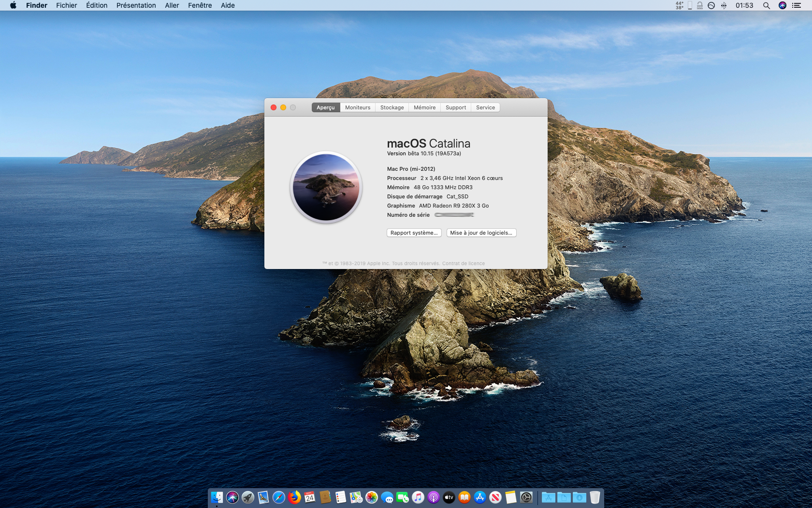Open the Édition menu
This screenshot has width=812, height=508.
97,5
